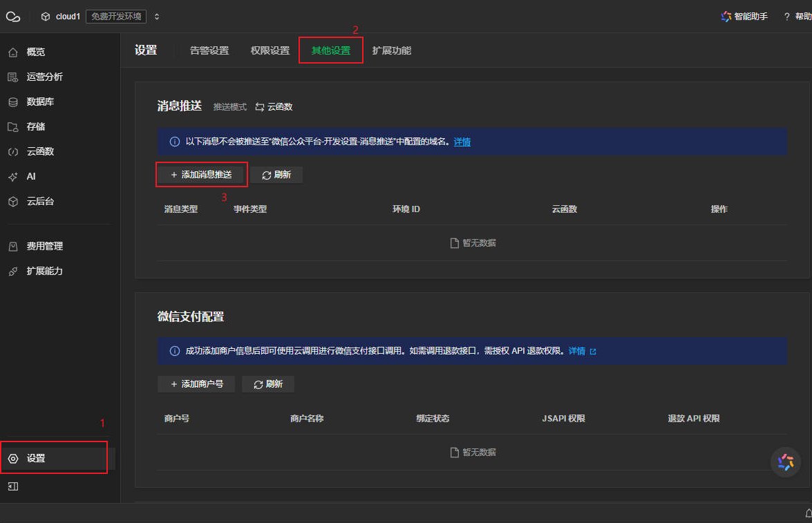
Task: Click the 运营分析 chart icon
Action: coord(13,77)
